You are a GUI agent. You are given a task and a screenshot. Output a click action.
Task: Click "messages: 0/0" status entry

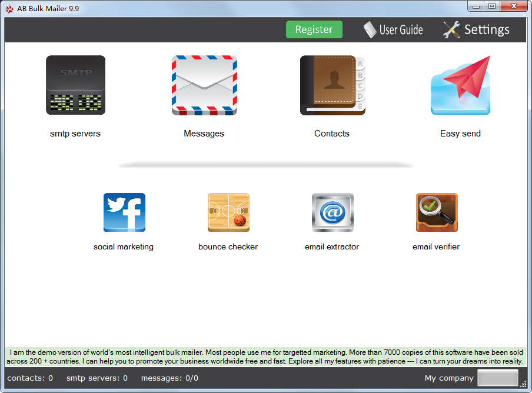tap(169, 378)
